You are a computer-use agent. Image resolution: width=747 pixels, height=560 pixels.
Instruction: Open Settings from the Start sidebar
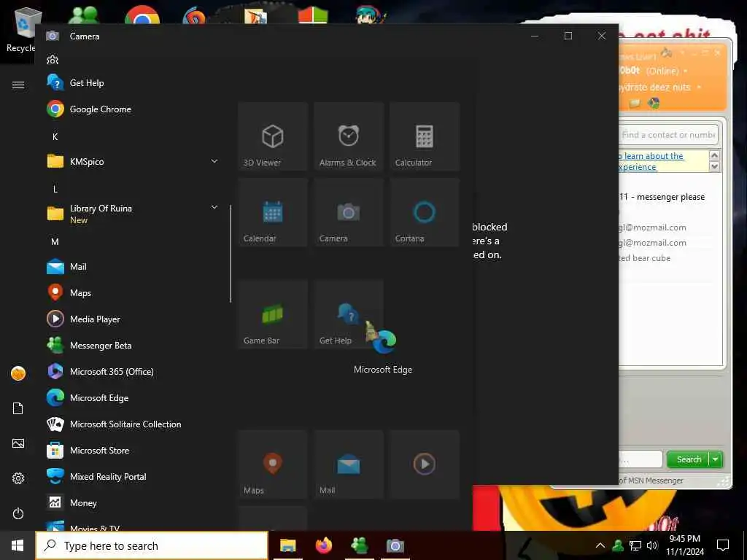pos(18,478)
